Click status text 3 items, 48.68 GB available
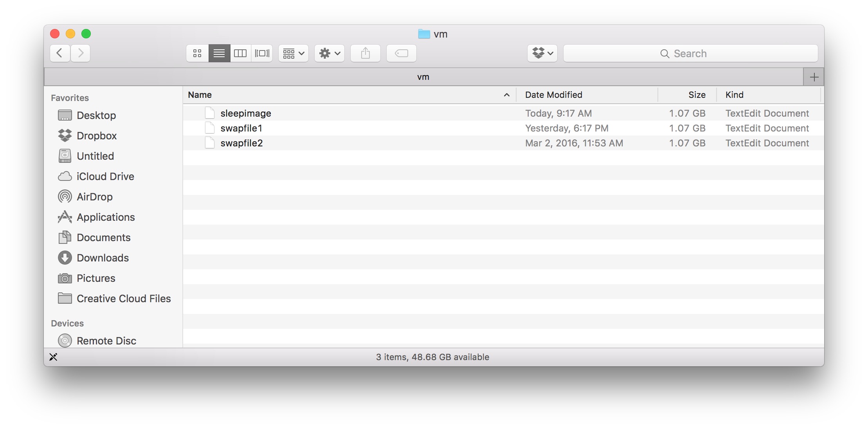 433,357
